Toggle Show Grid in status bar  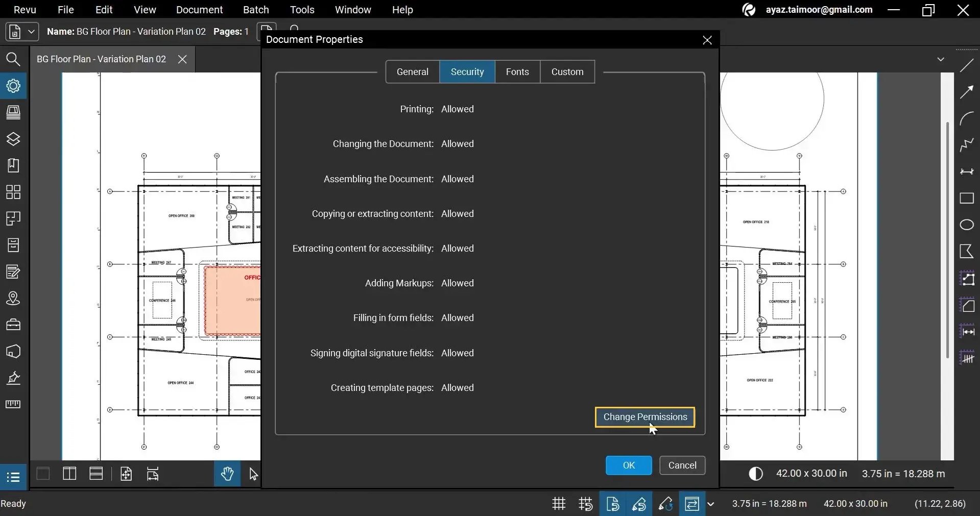pos(559,504)
